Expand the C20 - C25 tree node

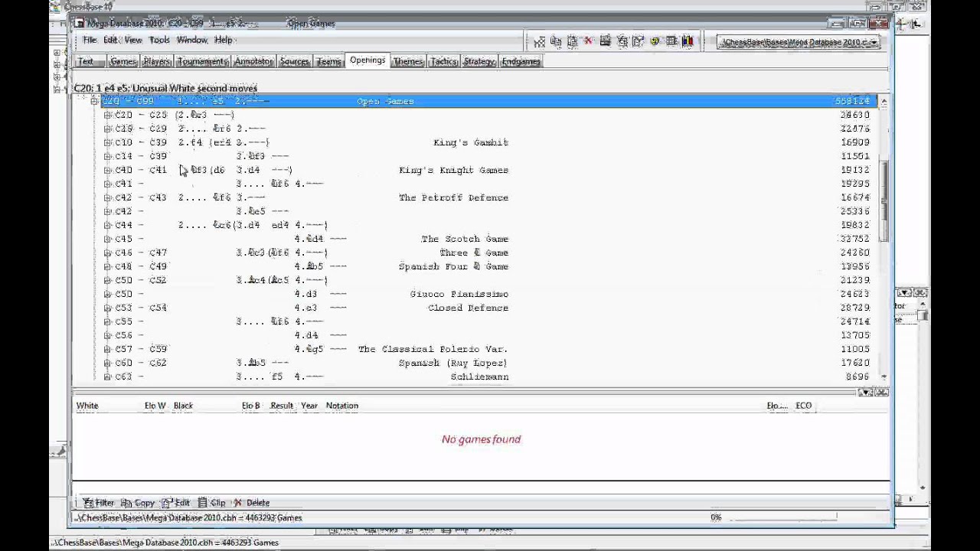pyautogui.click(x=107, y=115)
